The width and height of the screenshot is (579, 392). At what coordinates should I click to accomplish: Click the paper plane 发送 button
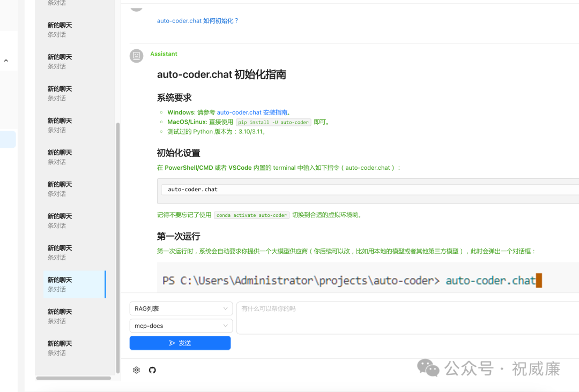(180, 343)
